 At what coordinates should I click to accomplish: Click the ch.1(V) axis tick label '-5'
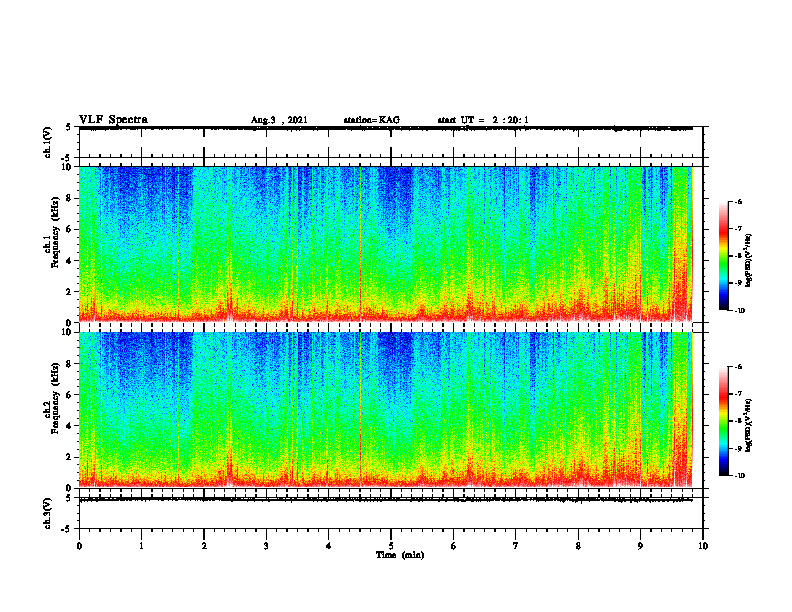(66, 158)
